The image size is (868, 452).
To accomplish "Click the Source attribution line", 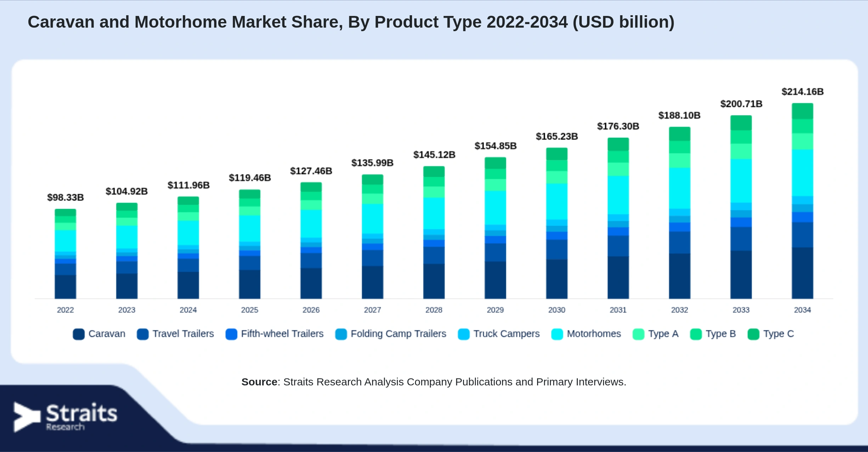I will (x=434, y=382).
